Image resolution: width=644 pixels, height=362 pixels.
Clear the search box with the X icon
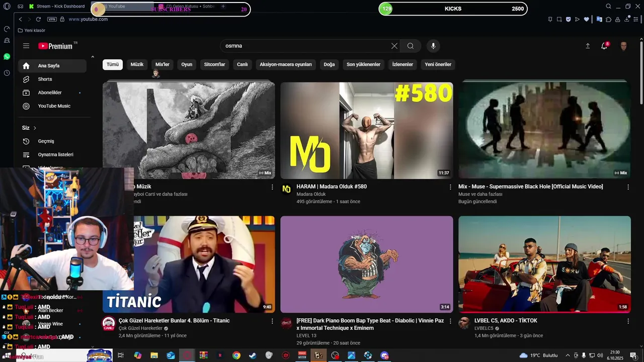[394, 46]
